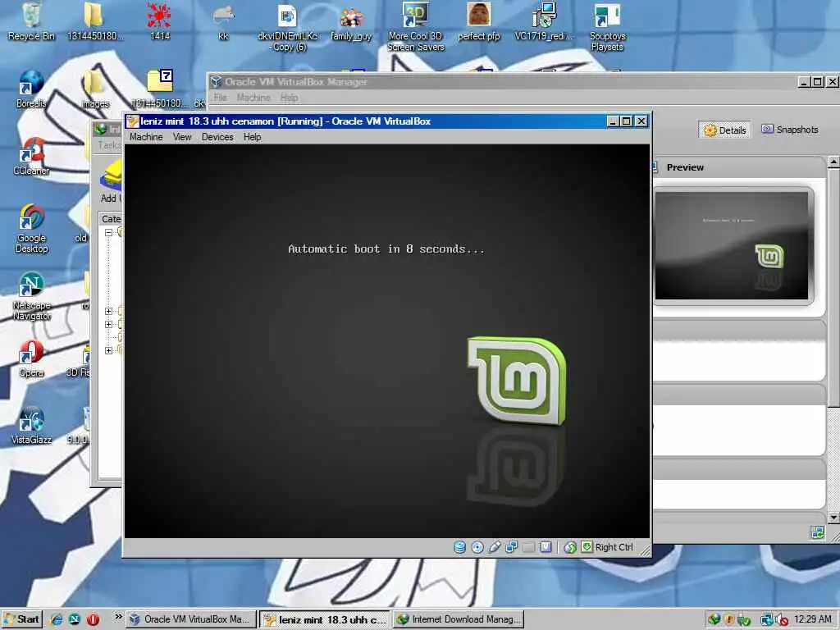Click scrollbar up arrow in VirtualBox Manager
The width and height of the screenshot is (840, 630).
pyautogui.click(x=833, y=162)
